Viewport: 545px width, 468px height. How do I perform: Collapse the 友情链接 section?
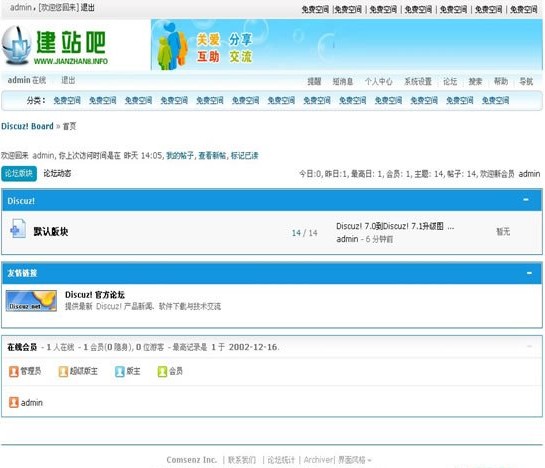529,273
